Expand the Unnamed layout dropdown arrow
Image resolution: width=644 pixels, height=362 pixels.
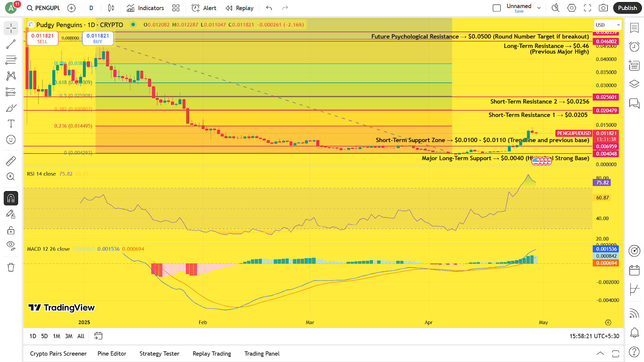(539, 8)
